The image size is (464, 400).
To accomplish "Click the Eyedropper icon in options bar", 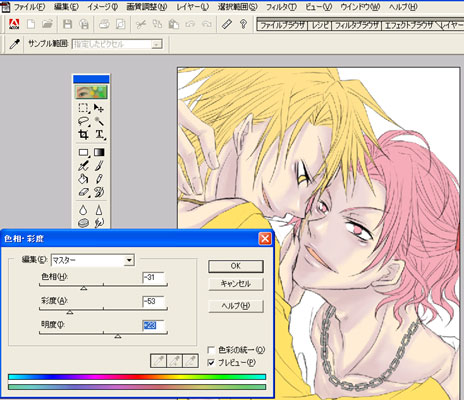I will click(x=14, y=44).
